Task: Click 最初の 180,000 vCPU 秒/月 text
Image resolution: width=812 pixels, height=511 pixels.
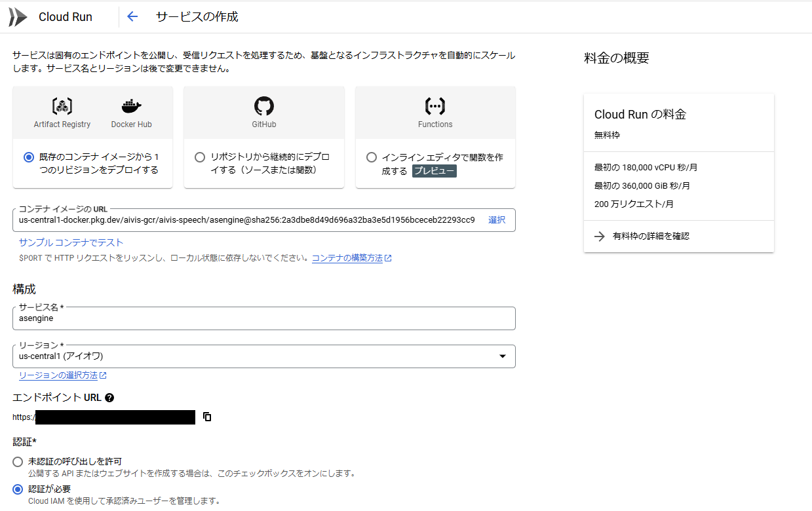Action: pos(646,168)
